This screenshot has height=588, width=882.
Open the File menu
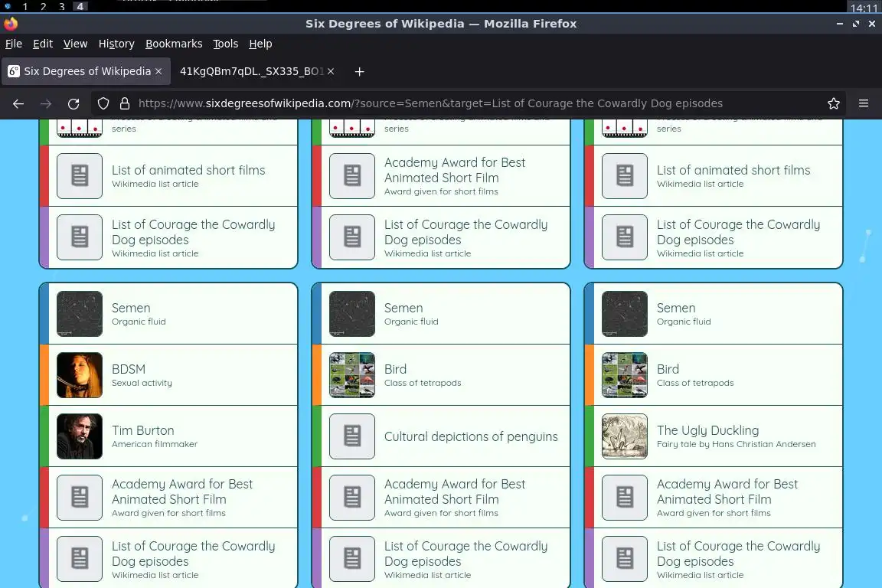coord(14,44)
